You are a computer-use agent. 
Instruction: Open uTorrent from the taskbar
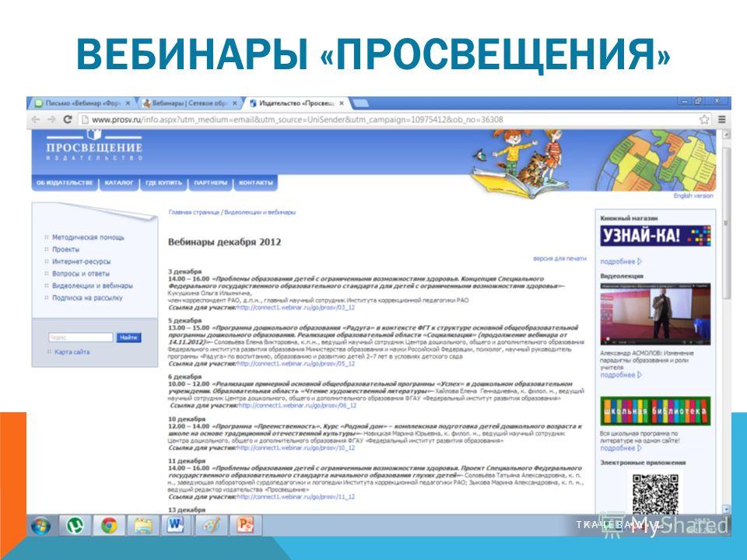[x=75, y=526]
